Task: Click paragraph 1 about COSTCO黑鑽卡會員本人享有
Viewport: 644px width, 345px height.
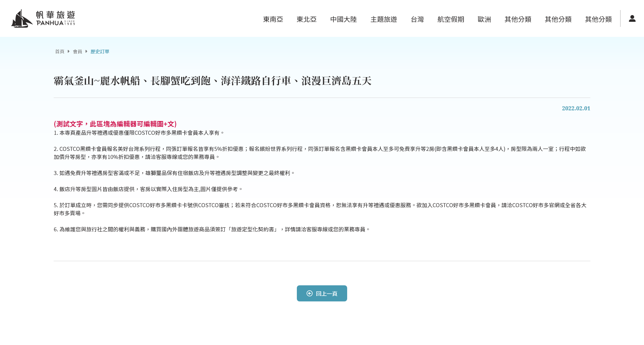Action: pyautogui.click(x=139, y=133)
